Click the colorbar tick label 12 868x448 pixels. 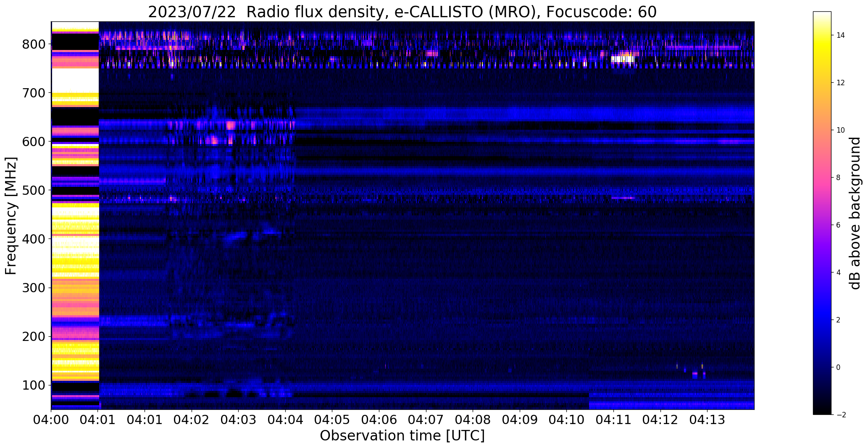[x=841, y=83]
